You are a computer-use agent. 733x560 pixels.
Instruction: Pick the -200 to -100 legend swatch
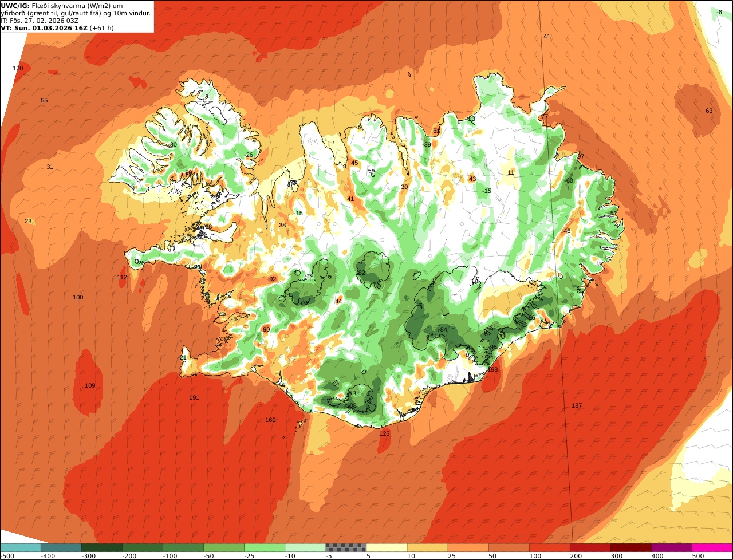(143, 547)
